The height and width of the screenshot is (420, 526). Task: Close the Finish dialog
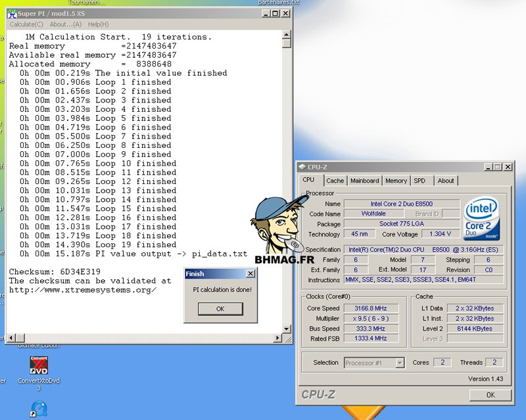pyautogui.click(x=251, y=273)
